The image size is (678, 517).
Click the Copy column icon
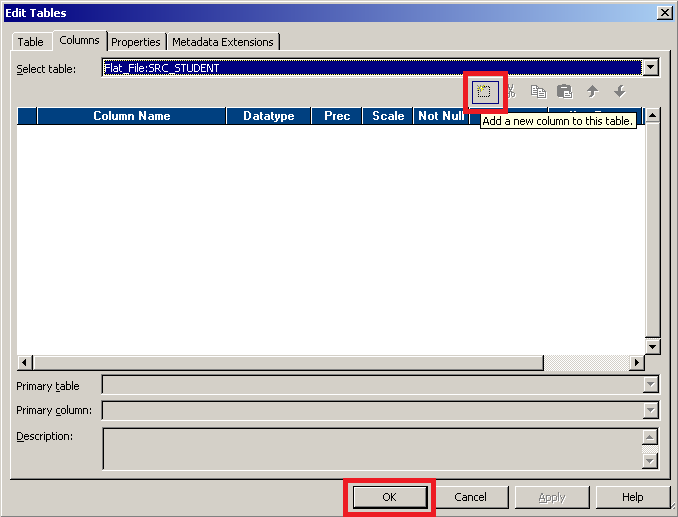tap(538, 92)
